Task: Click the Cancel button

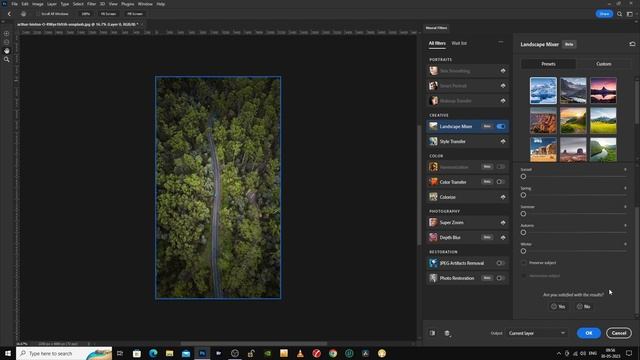Action: click(x=619, y=333)
